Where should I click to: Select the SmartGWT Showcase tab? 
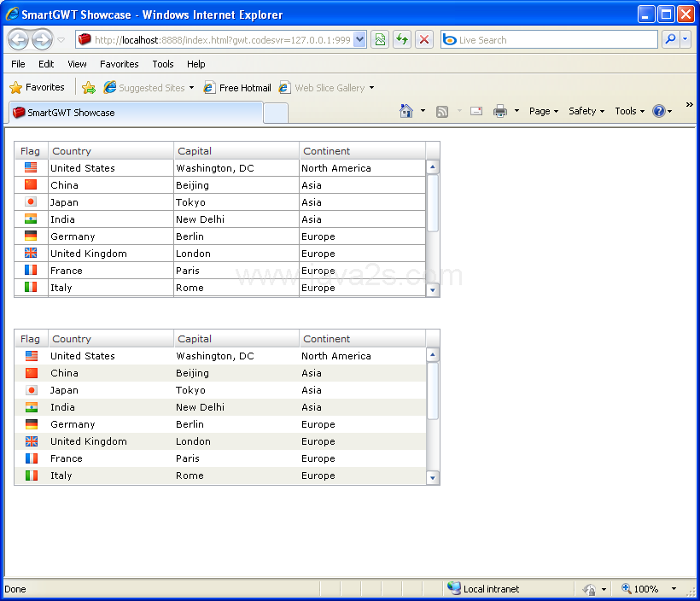click(x=136, y=113)
